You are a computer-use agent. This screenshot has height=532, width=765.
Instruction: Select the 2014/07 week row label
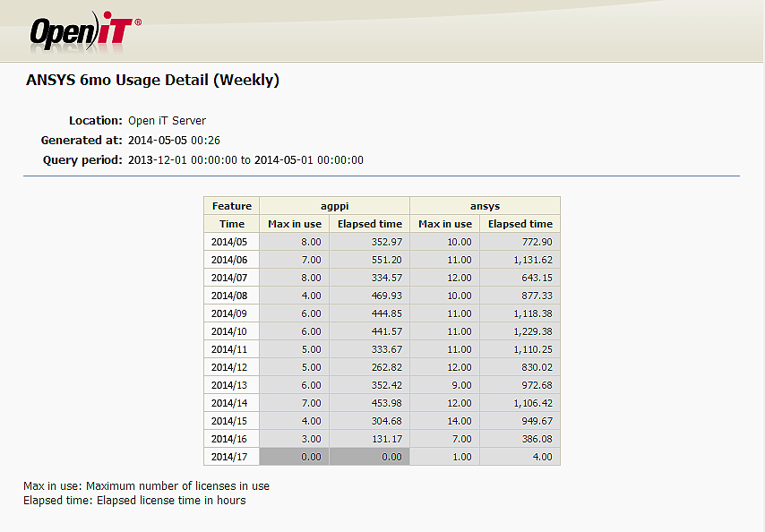[x=232, y=278]
